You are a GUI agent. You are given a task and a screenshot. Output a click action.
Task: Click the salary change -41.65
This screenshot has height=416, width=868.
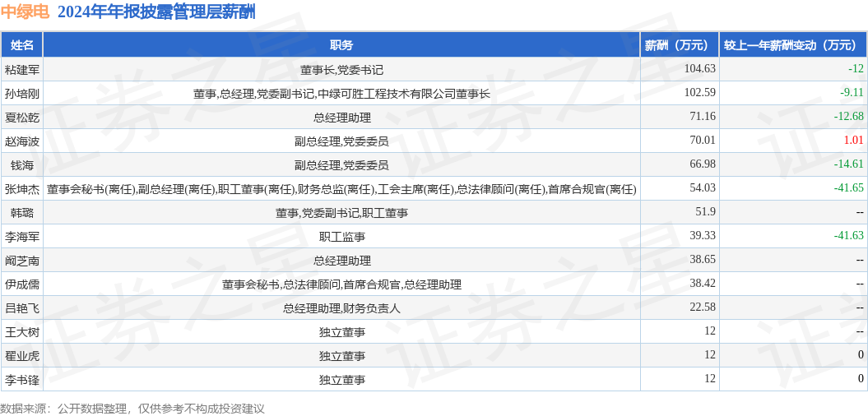849,188
